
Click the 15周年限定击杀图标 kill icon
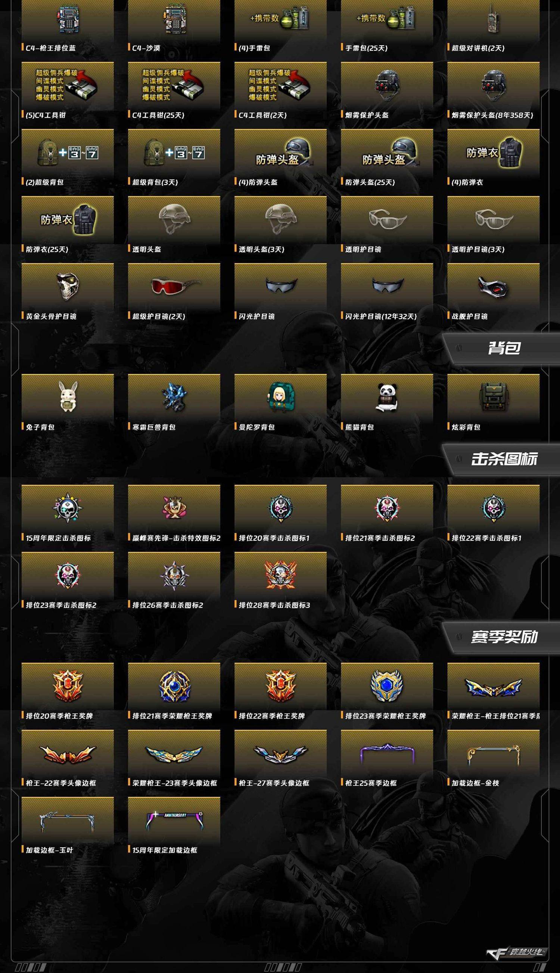coord(68,508)
